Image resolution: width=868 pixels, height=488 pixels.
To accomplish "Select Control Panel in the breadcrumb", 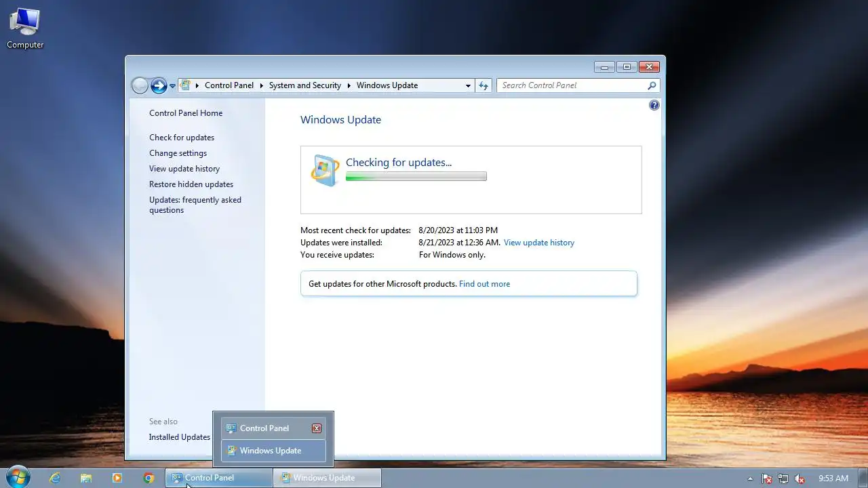I will click(229, 85).
